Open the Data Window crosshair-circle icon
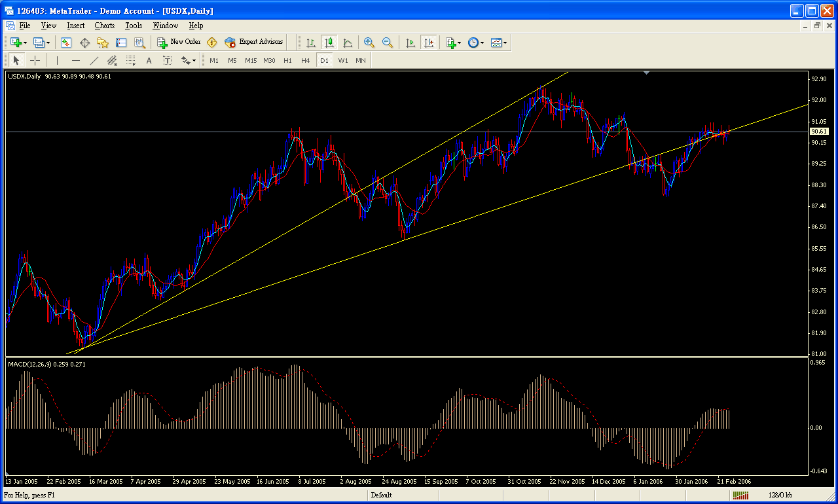This screenshot has height=504, width=838. pyautogui.click(x=84, y=43)
